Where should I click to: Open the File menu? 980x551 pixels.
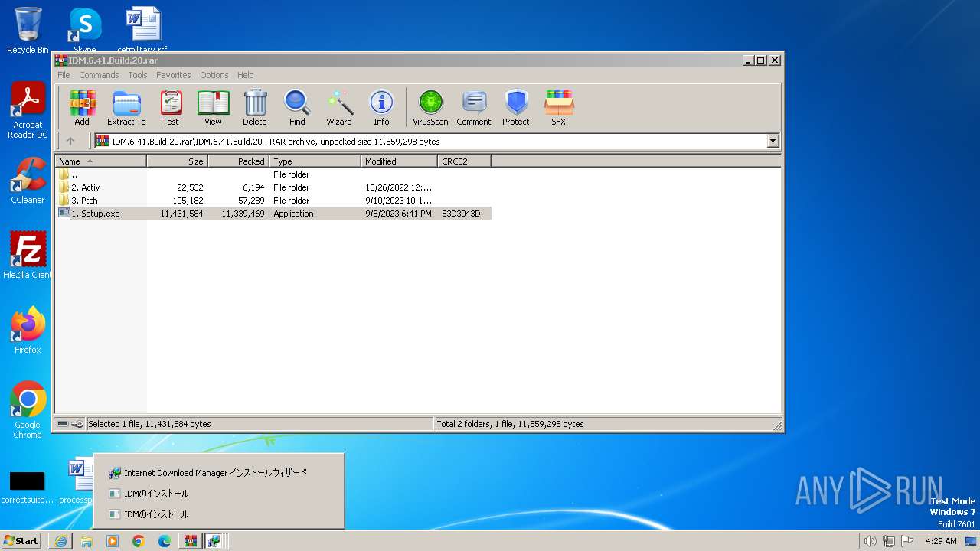point(64,75)
